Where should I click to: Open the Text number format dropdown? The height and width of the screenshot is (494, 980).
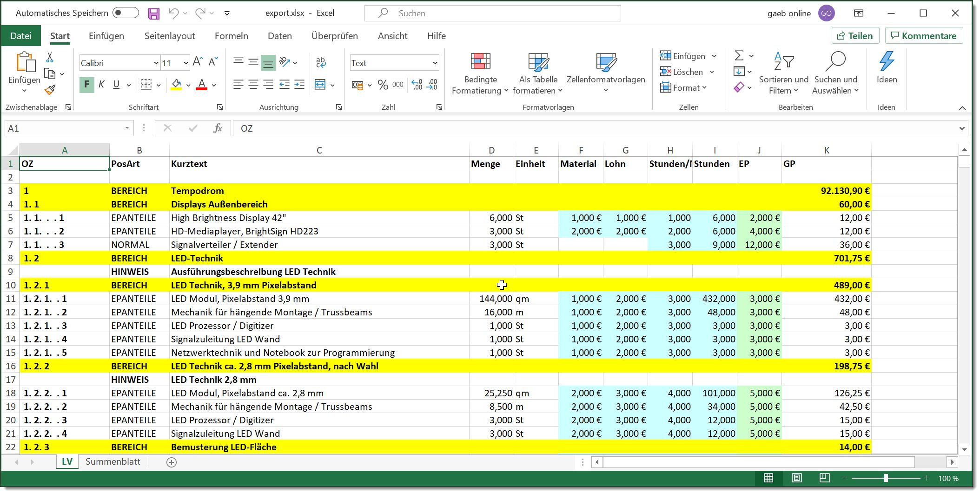435,63
